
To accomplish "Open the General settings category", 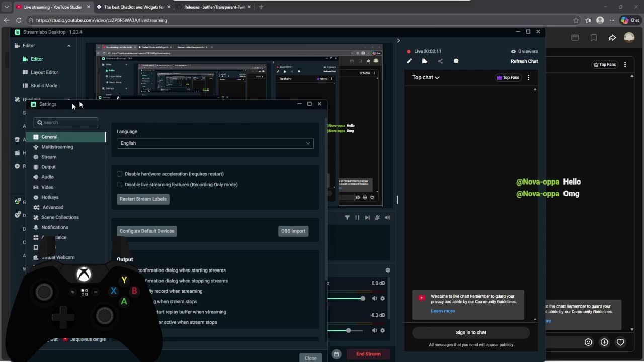I will (66, 137).
